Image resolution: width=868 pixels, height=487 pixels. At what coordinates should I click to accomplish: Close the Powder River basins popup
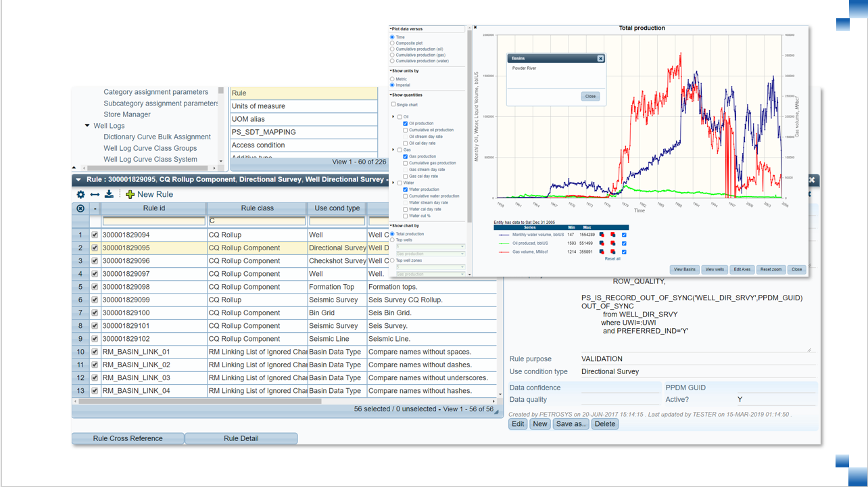coord(589,96)
